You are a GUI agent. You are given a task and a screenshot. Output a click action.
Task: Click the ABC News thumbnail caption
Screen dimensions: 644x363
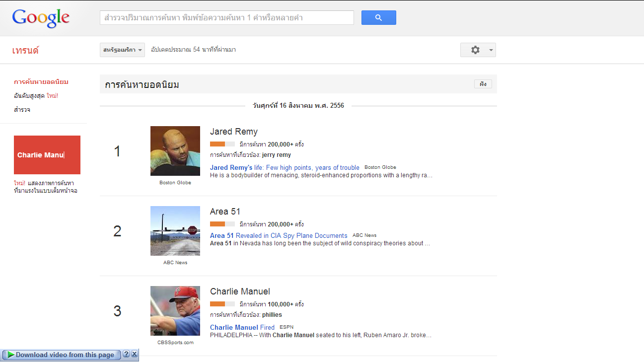tap(175, 263)
